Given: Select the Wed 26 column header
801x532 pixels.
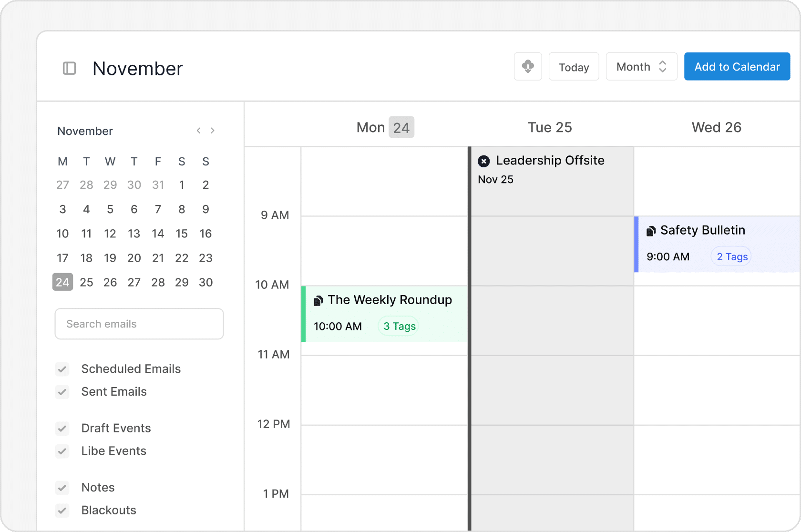Looking at the screenshot, I should click(717, 127).
